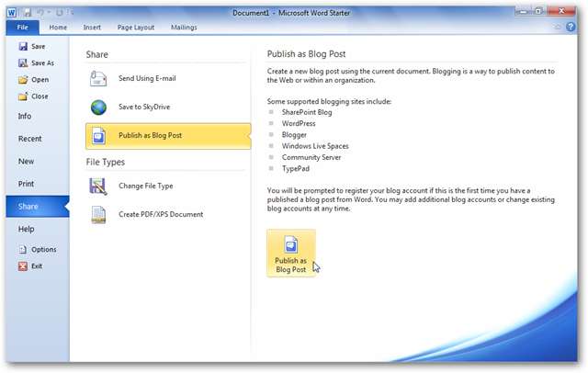Select New in the backstage menu
This screenshot has width=588, height=373.
[x=27, y=162]
